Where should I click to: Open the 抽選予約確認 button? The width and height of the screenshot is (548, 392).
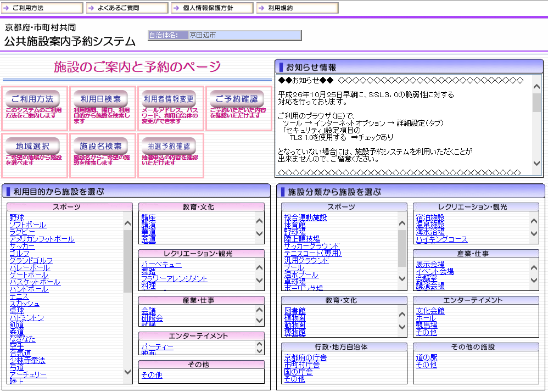pyautogui.click(x=169, y=147)
